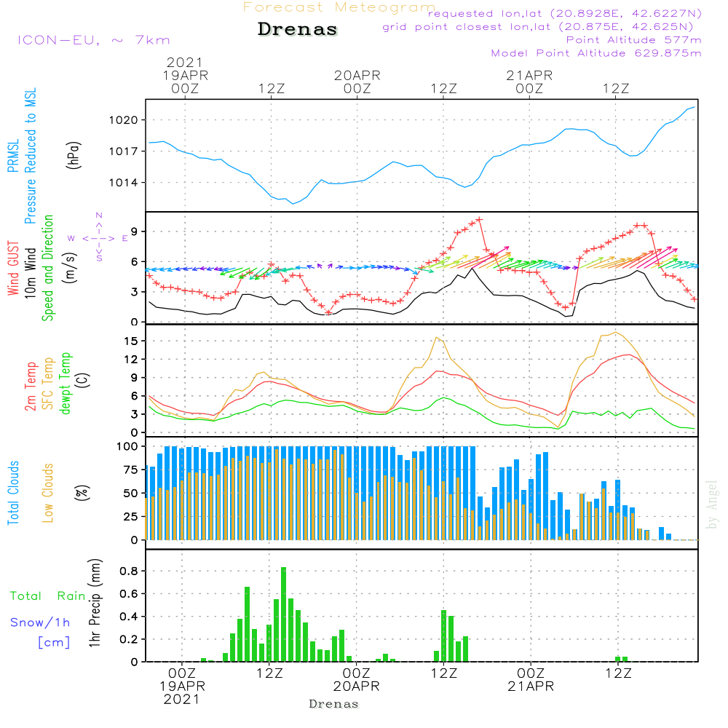Select the "12" temperature tick value

coord(131,360)
